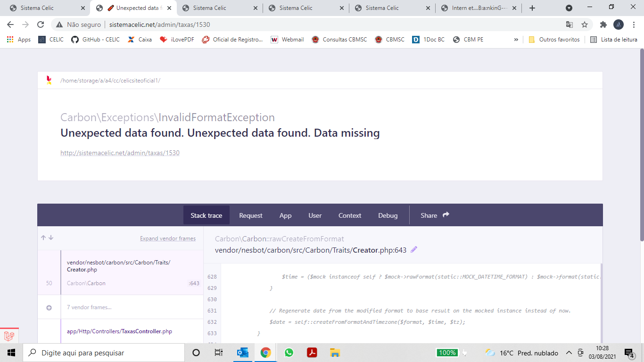The image size is (644, 362).
Task: Open the browser extensions puzzle icon
Action: (x=603, y=24)
